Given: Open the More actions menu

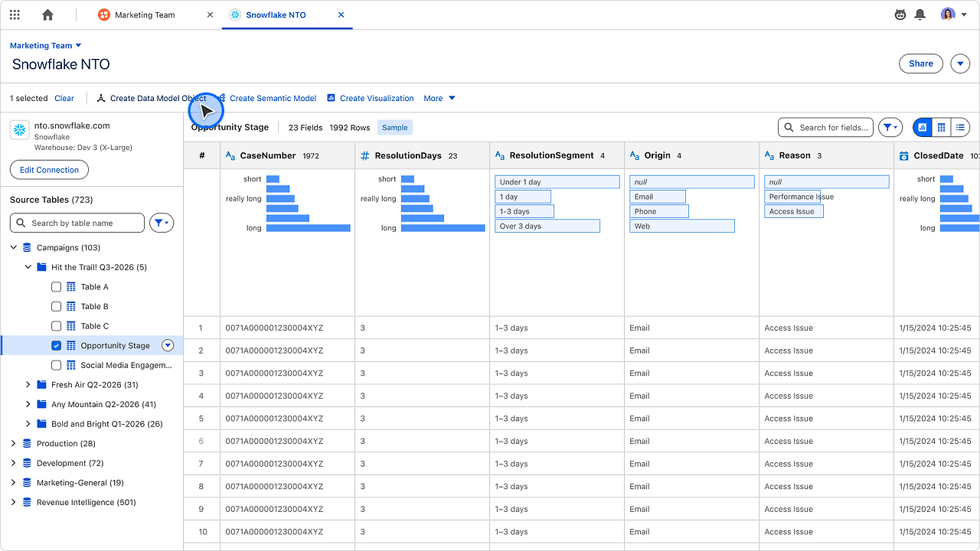Looking at the screenshot, I should 439,98.
